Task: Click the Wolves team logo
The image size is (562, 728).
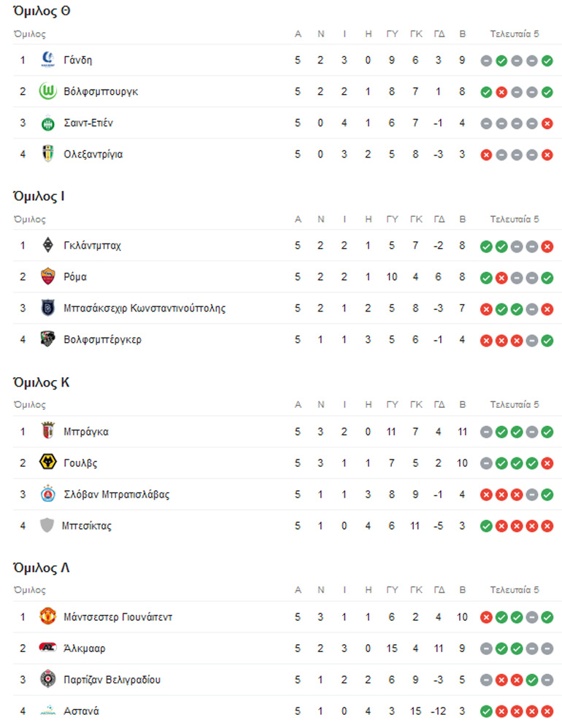Action: (48, 462)
